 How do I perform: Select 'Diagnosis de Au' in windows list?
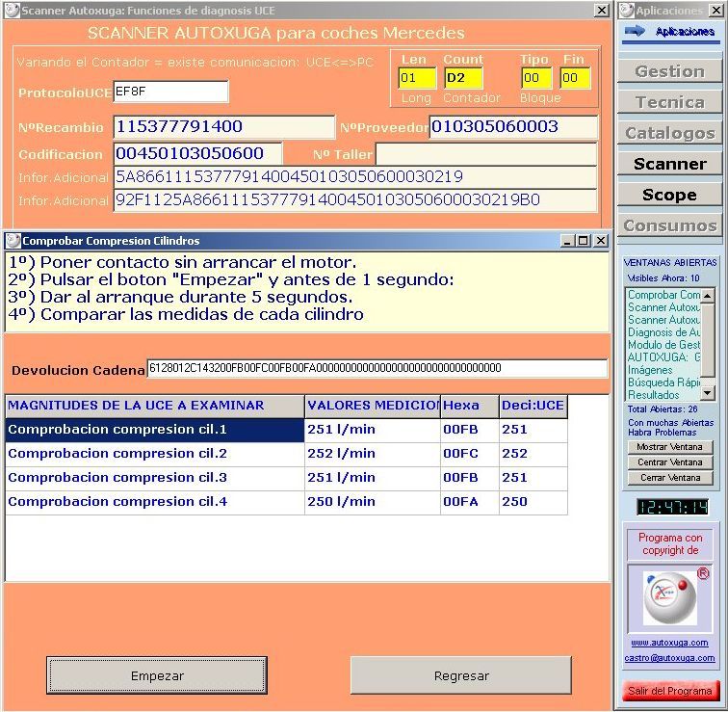pyautogui.click(x=663, y=332)
